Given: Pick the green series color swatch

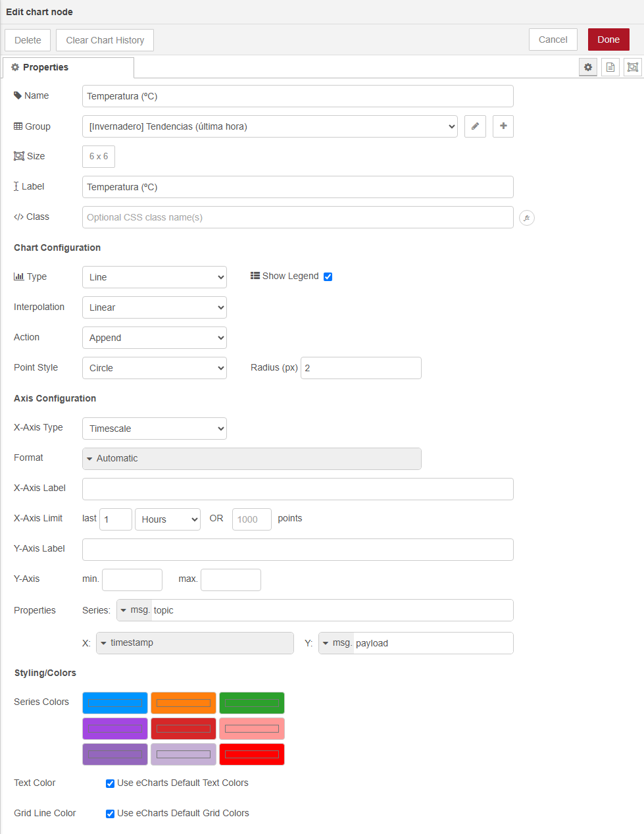Looking at the screenshot, I should click(252, 703).
